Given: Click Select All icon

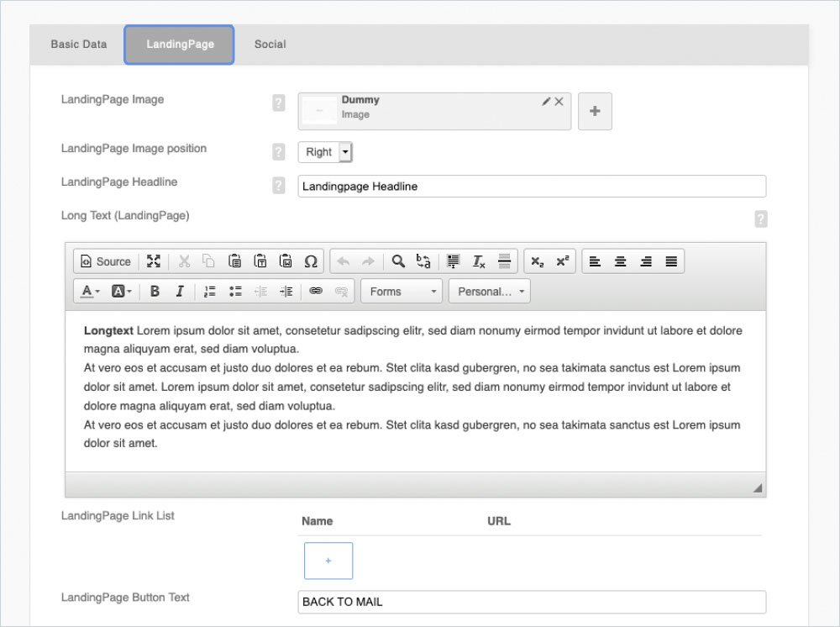Looking at the screenshot, I should coord(454,261).
